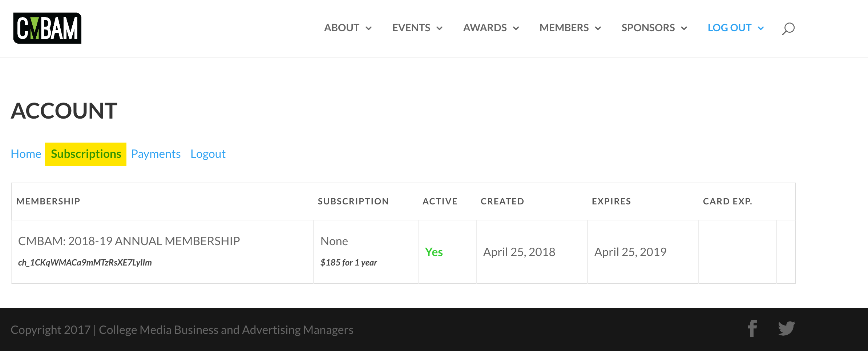The image size is (868, 351).
Task: Click the Copyright 2017 footer text
Action: (x=182, y=330)
